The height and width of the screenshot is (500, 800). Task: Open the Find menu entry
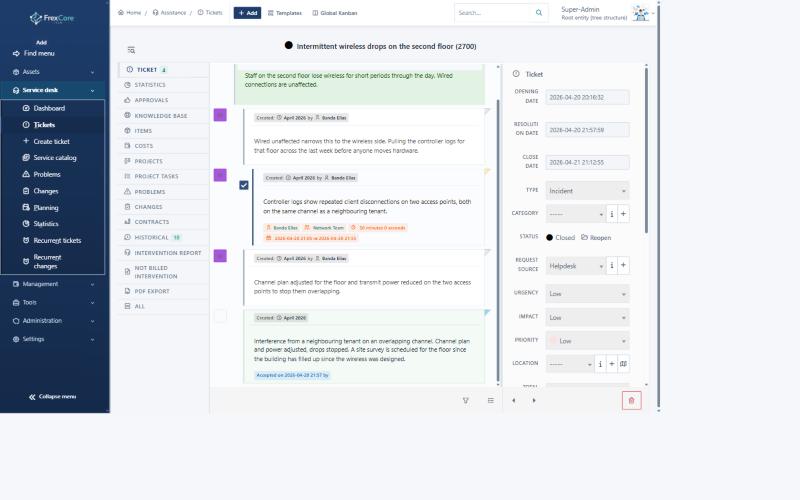34,53
